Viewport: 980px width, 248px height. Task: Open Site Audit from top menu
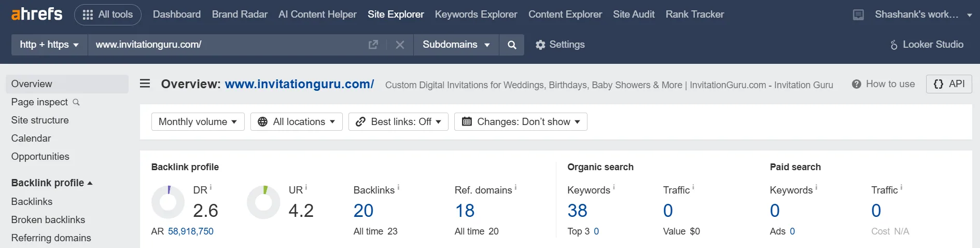[633, 15]
